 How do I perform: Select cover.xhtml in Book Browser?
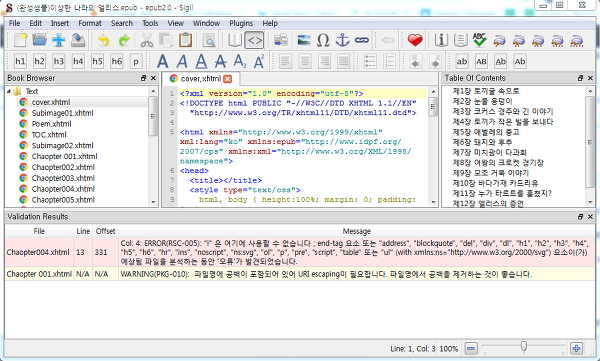(x=51, y=102)
